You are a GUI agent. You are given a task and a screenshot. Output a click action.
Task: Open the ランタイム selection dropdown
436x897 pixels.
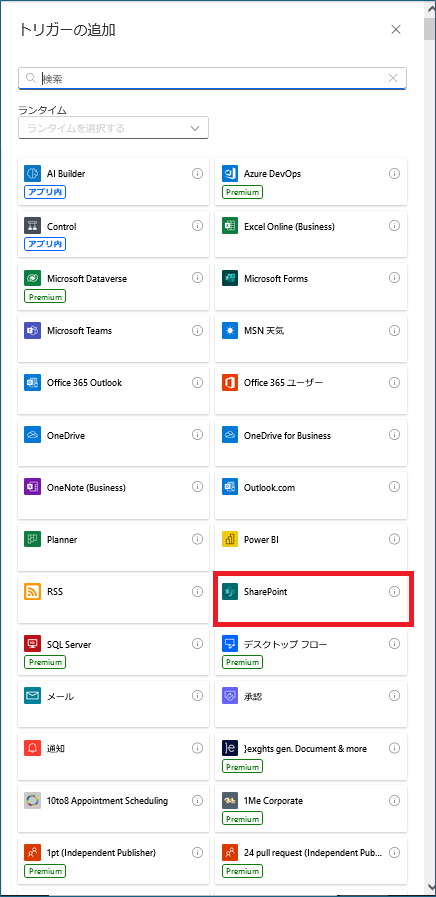[x=113, y=128]
